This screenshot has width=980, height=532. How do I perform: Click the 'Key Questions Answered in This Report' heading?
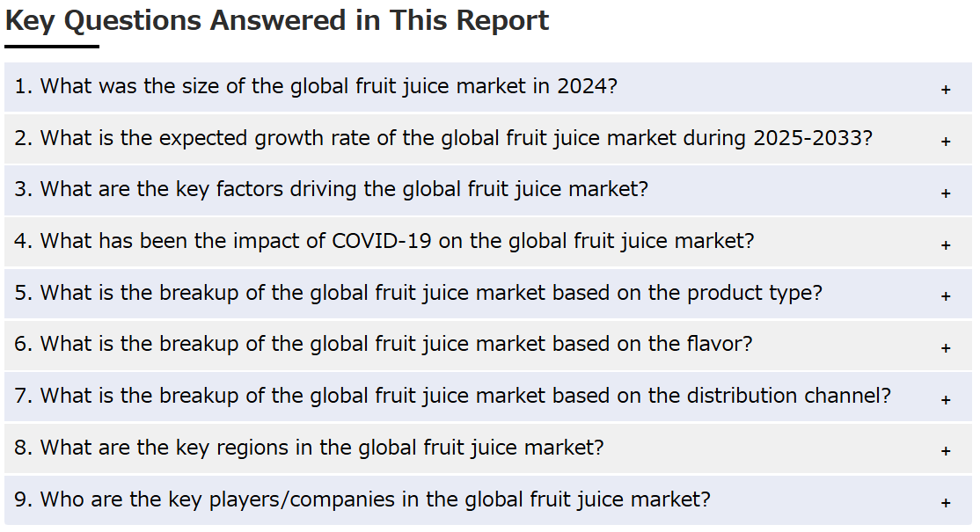pos(277,20)
